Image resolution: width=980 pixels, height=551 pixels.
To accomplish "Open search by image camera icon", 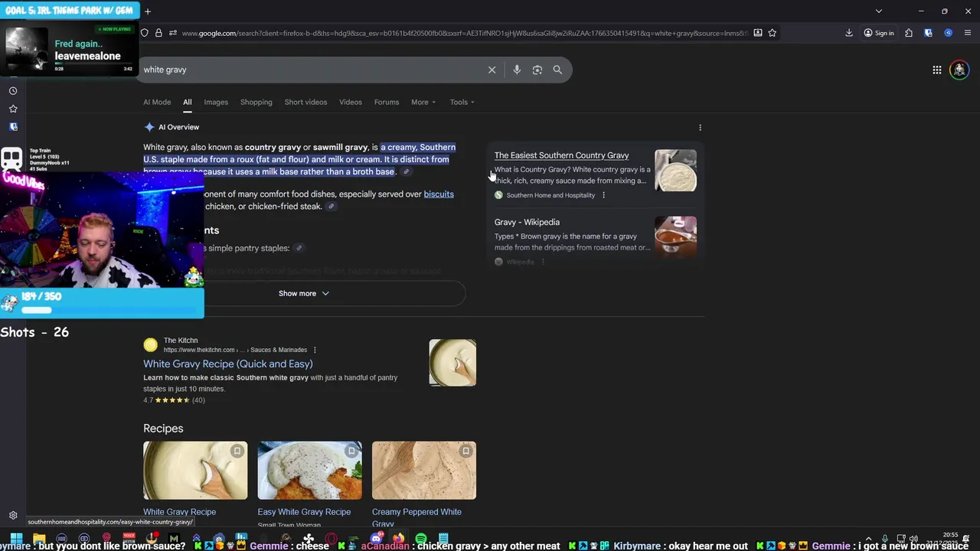I will 537,70.
